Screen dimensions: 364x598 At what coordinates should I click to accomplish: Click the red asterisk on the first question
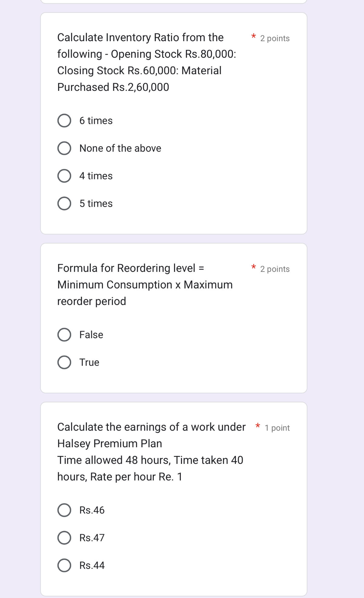point(254,36)
